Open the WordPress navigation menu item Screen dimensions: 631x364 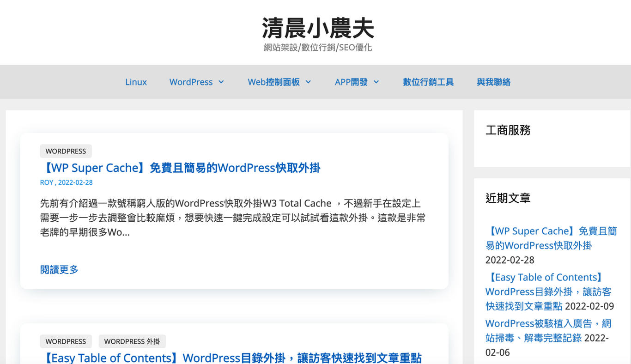191,82
